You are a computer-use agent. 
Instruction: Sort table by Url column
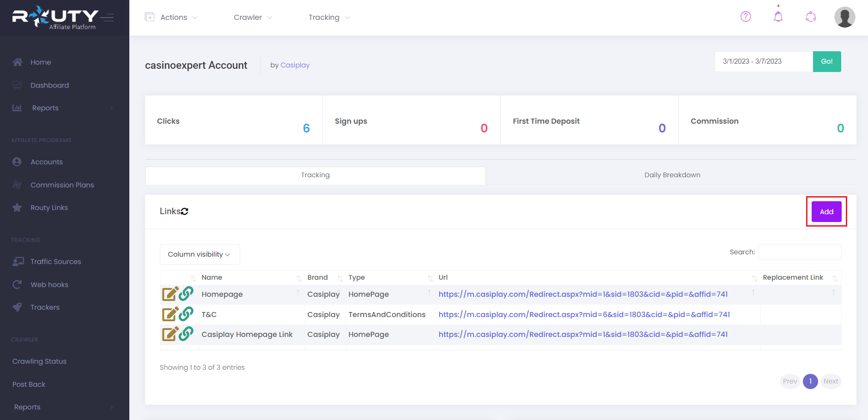(598, 277)
